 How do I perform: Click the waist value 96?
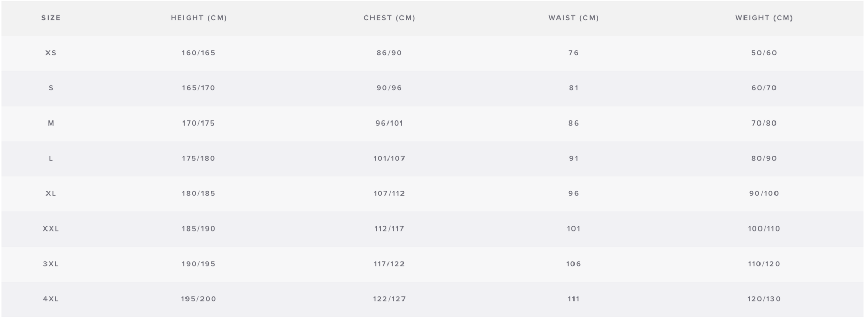[x=574, y=193]
